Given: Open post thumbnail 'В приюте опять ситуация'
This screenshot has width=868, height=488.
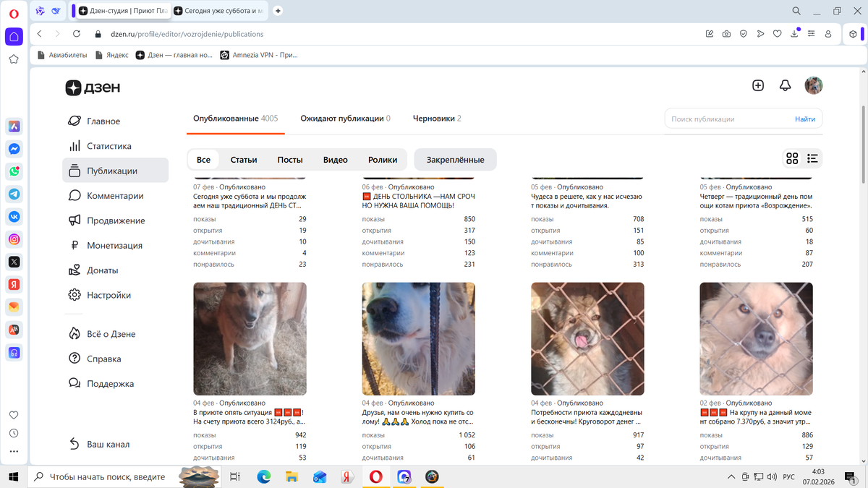Looking at the screenshot, I should [250, 338].
